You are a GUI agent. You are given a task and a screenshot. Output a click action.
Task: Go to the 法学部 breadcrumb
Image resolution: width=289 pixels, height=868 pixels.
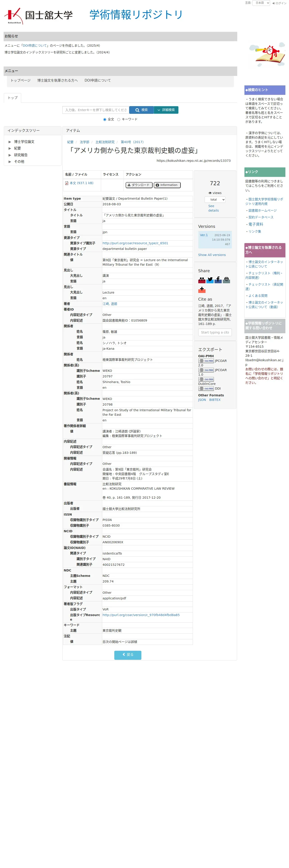click(84, 142)
